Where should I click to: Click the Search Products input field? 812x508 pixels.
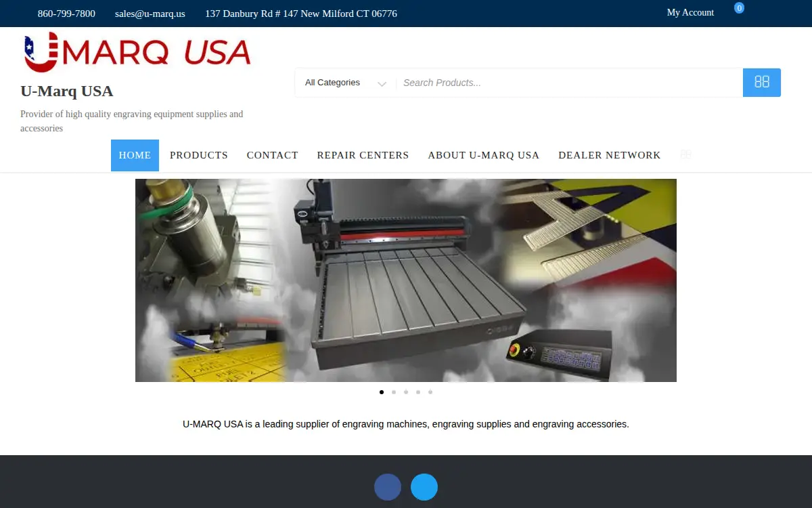pos(569,83)
